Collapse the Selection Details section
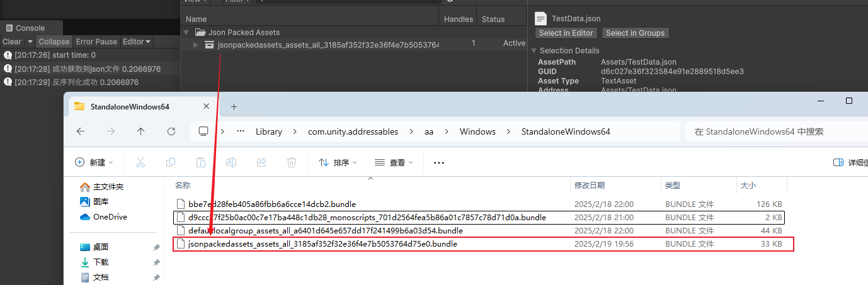The image size is (868, 285). 535,50
